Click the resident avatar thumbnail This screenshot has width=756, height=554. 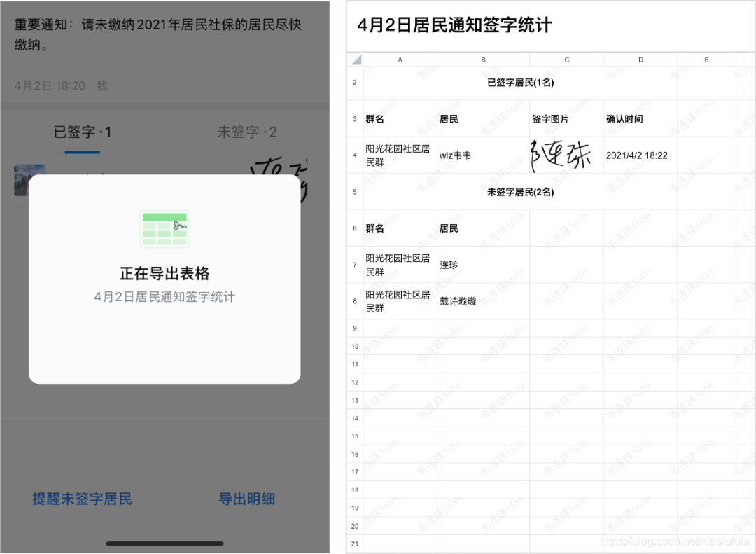pyautogui.click(x=29, y=180)
